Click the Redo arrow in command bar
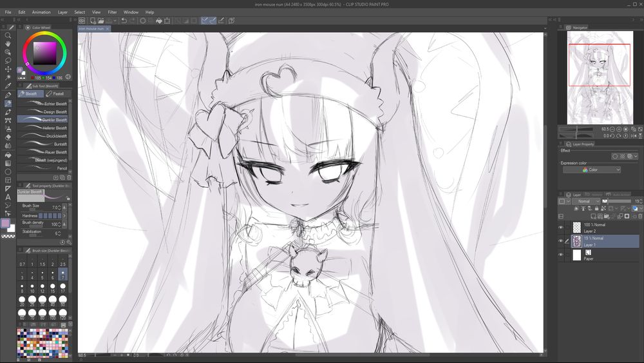644x363 pixels. [x=132, y=21]
